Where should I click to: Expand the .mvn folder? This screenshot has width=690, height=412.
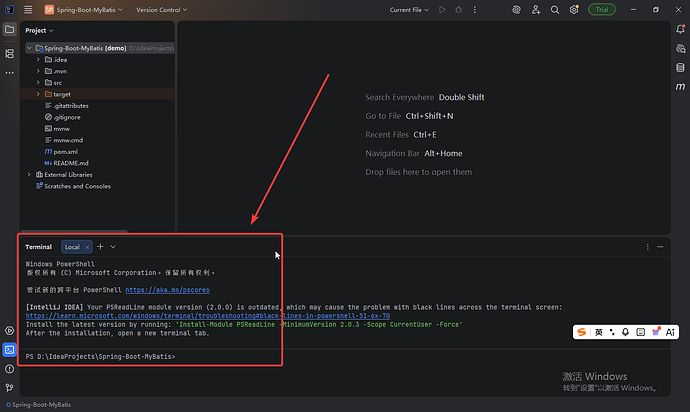(x=38, y=71)
